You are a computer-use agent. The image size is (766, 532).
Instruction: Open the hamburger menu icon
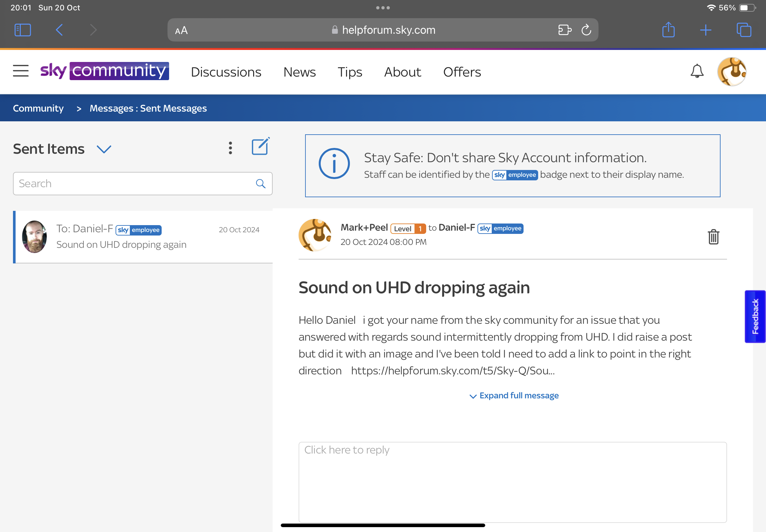[x=21, y=71]
